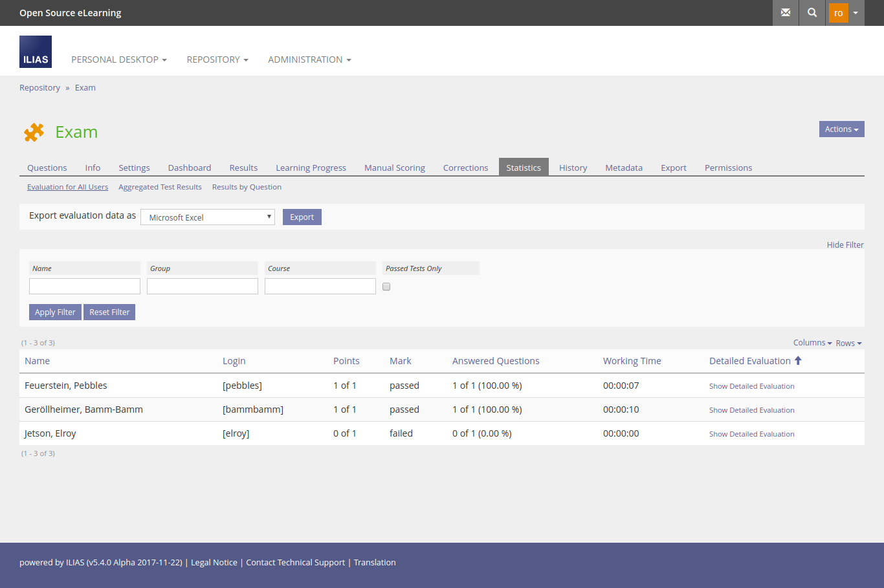Click the Hide Filter link
The height and width of the screenshot is (588, 884).
click(x=845, y=245)
